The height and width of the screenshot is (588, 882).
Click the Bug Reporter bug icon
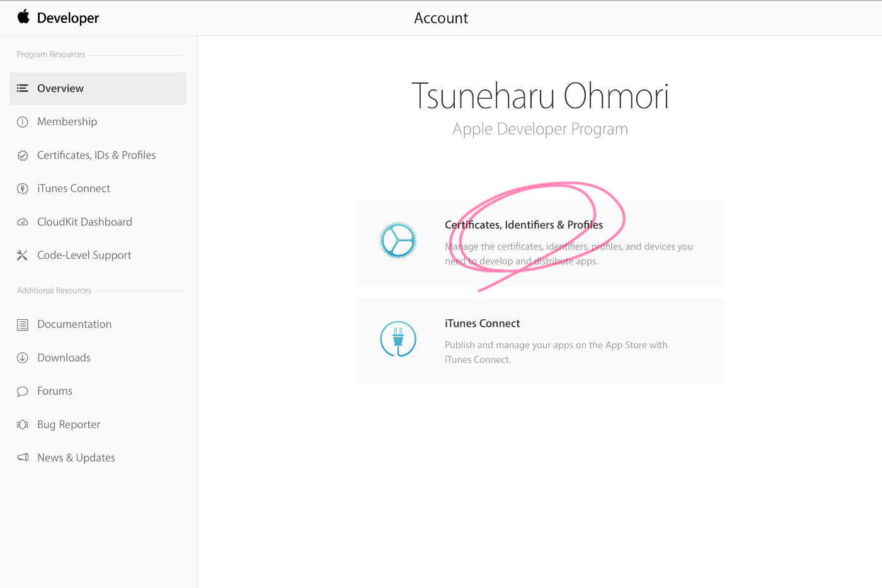pos(23,425)
